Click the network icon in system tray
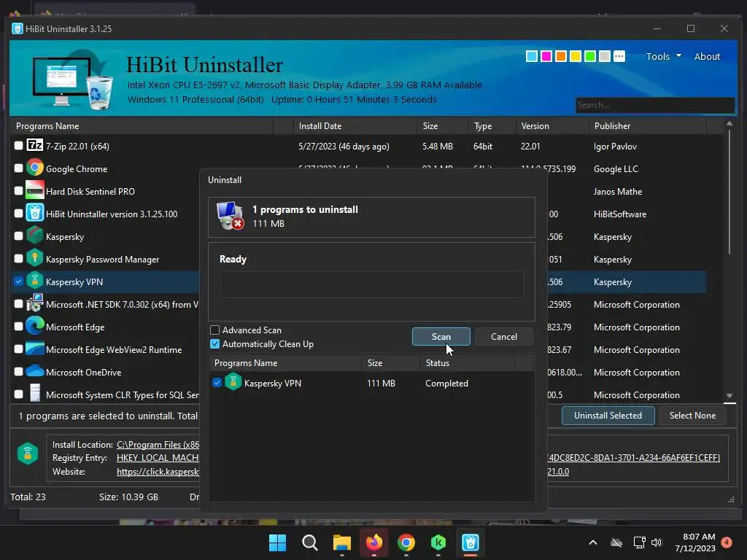The height and width of the screenshot is (560, 747). 639,542
